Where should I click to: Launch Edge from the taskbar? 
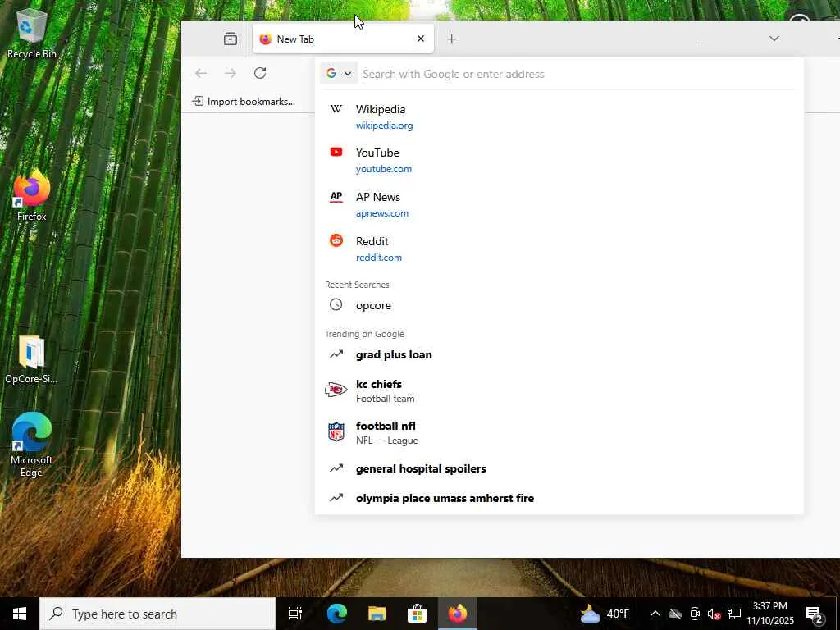pyautogui.click(x=337, y=614)
